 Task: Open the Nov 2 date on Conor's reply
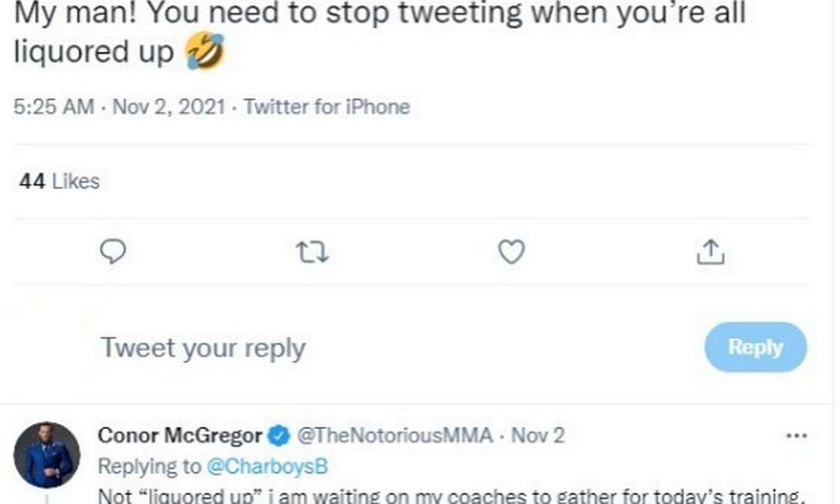point(538,436)
